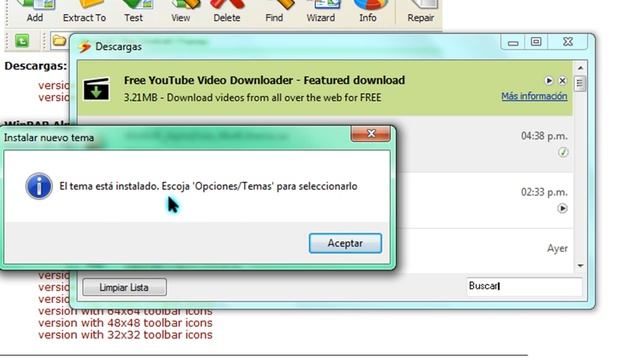This screenshot has width=640, height=360.
Task: Click the blue information icon in the dialog
Action: click(39, 186)
